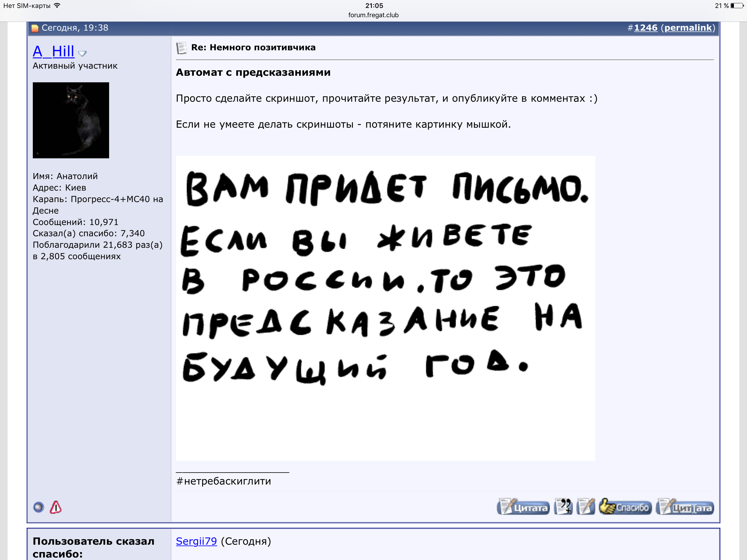
Task: Open Sergii79's profile link
Action: (196, 541)
